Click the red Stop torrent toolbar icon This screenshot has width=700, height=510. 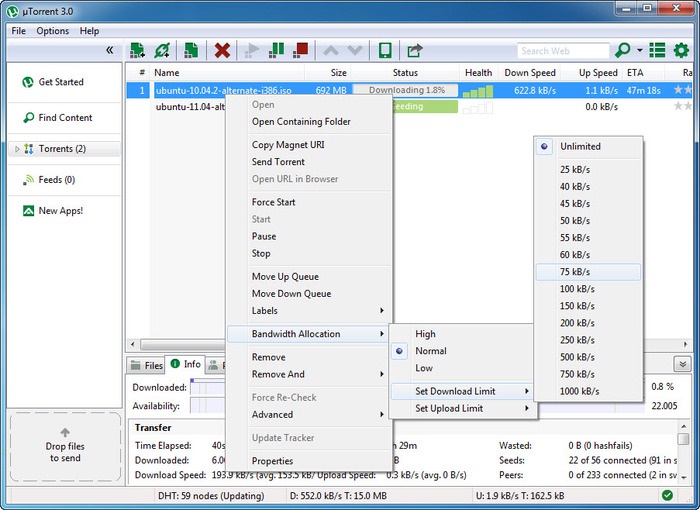point(300,50)
